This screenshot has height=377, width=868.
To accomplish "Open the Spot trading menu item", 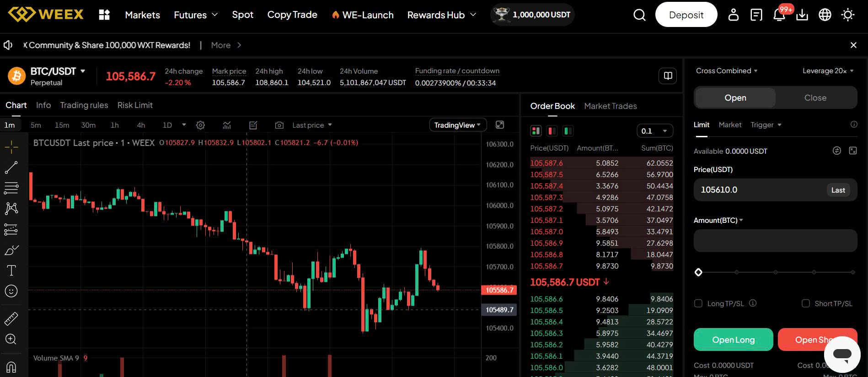I will [242, 15].
